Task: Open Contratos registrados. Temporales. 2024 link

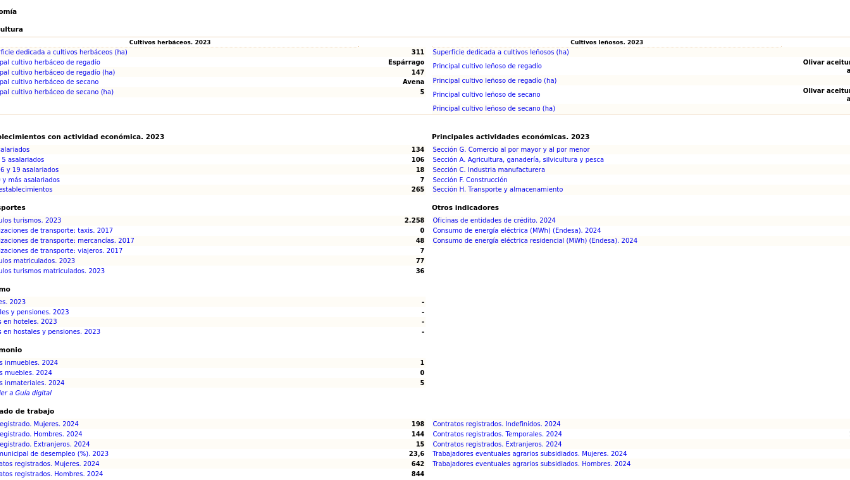Action: point(497,434)
